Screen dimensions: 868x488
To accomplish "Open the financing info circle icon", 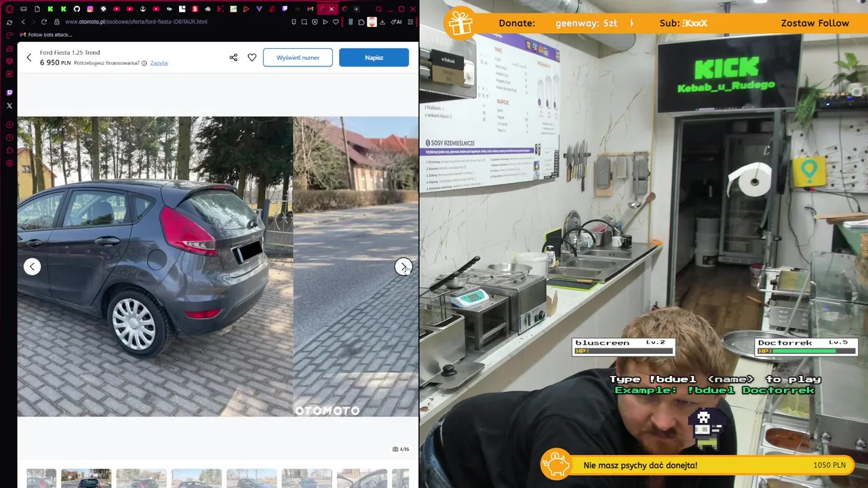I will click(x=144, y=63).
